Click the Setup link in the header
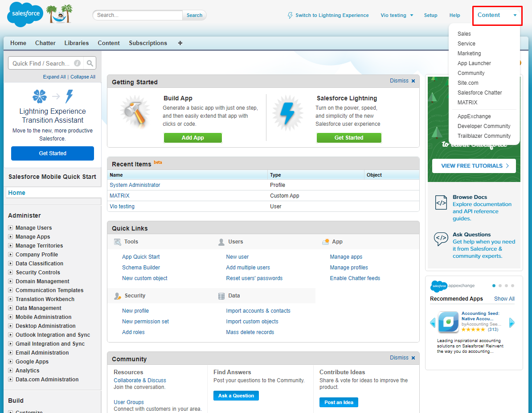 (x=430, y=15)
